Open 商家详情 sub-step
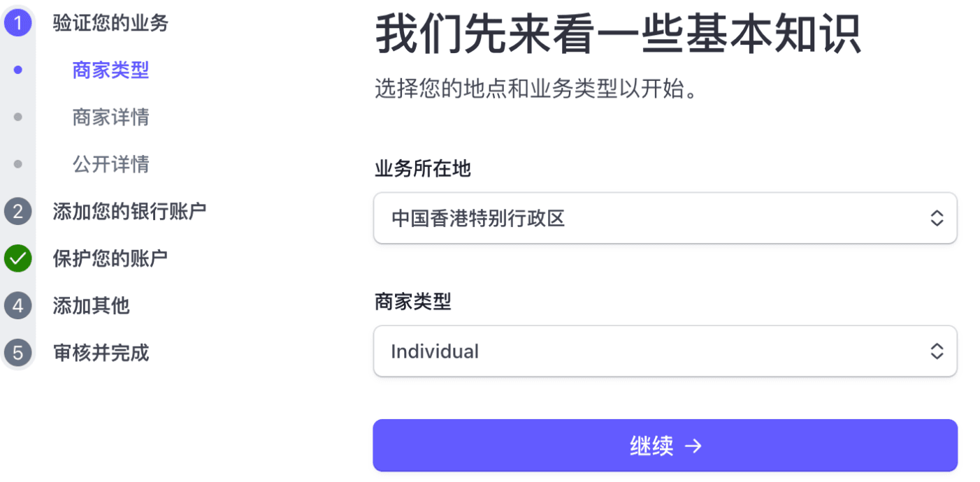Image resolution: width=980 pixels, height=482 pixels. (x=110, y=117)
